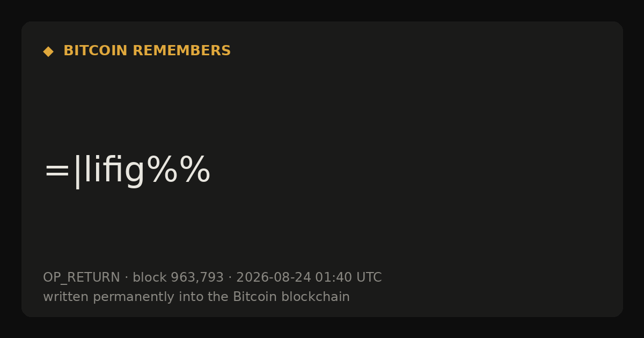Click the BITCOIN REMEMBERS heading
644x338 pixels.
[x=147, y=51]
